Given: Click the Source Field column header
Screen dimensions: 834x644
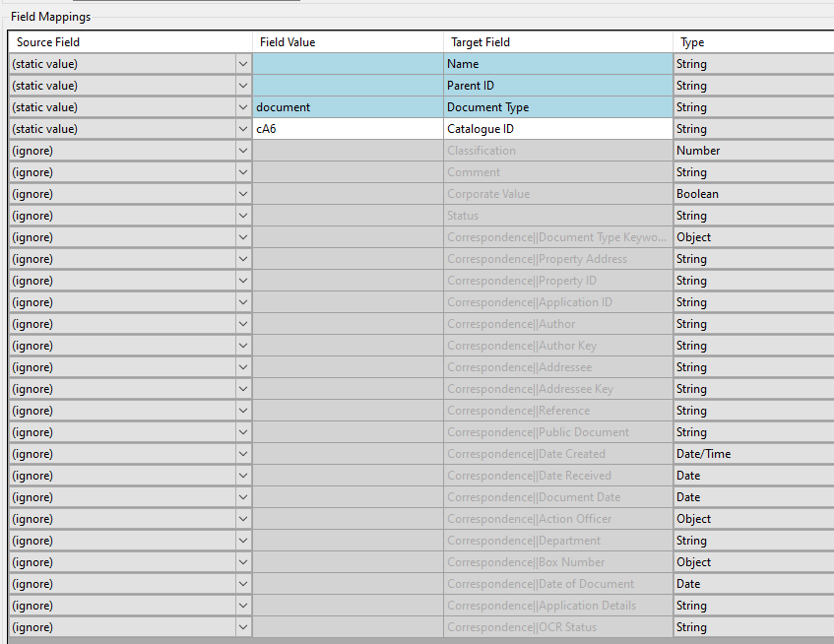Looking at the screenshot, I should (128, 42).
